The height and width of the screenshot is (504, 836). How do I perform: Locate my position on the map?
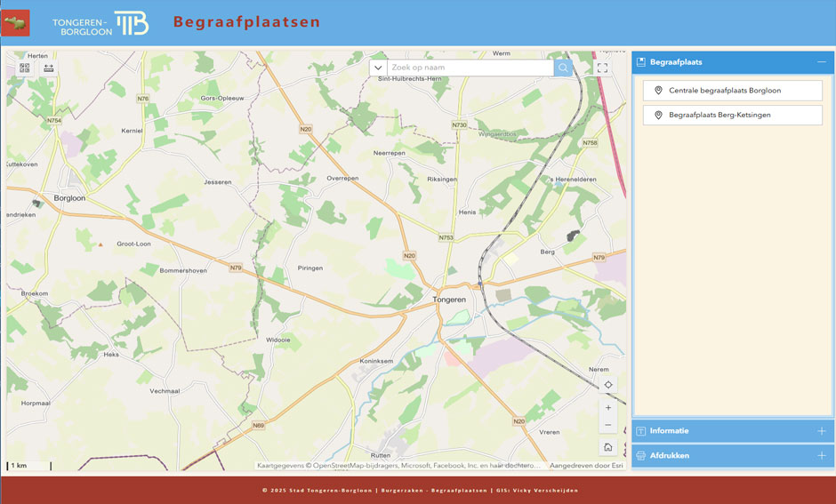(x=608, y=385)
